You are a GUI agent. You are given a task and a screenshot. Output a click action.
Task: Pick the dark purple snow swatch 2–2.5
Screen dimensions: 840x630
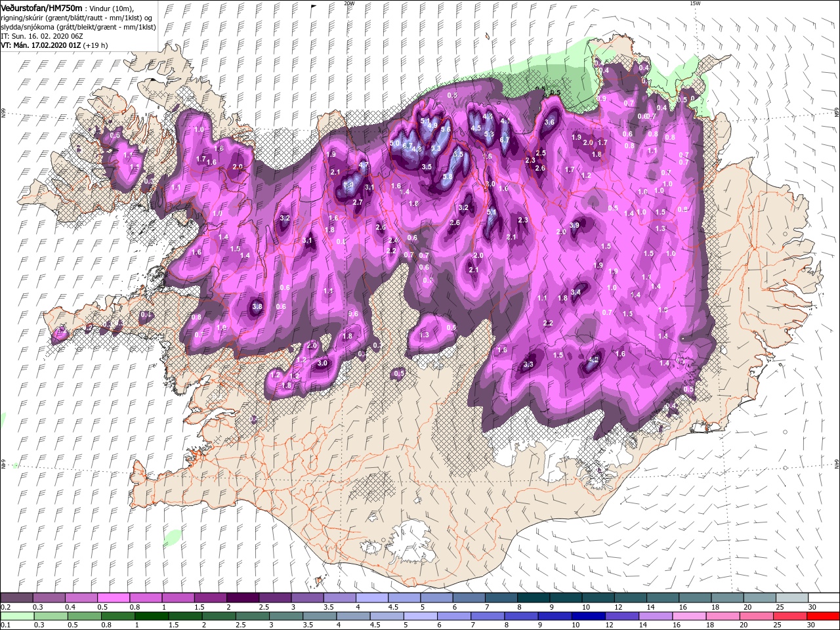click(x=243, y=598)
